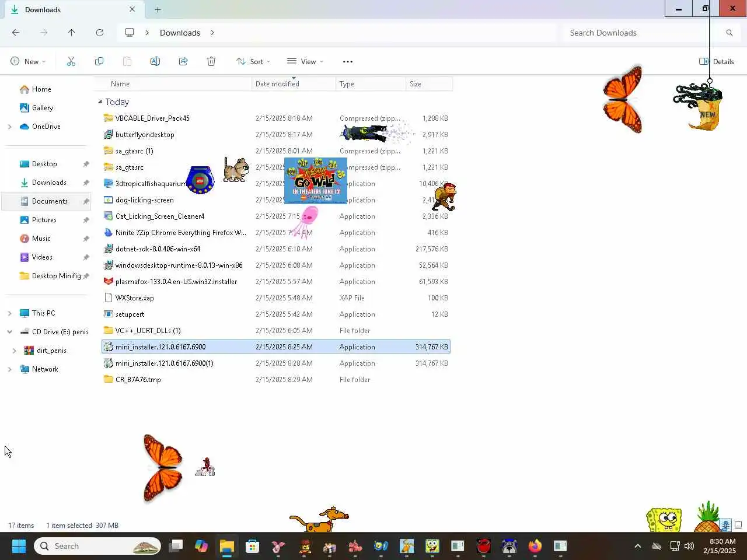Click the File Explorer taskbar icon
Image resolution: width=747 pixels, height=560 pixels.
(226, 546)
